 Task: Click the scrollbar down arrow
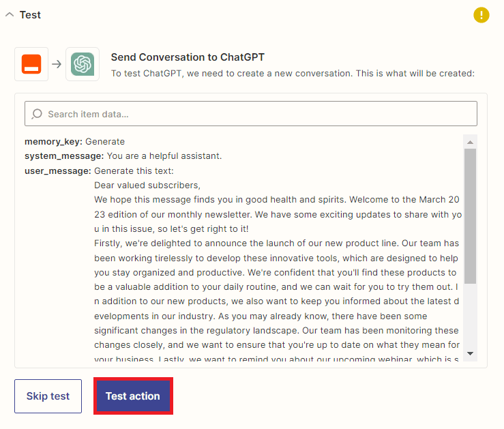[x=469, y=353]
